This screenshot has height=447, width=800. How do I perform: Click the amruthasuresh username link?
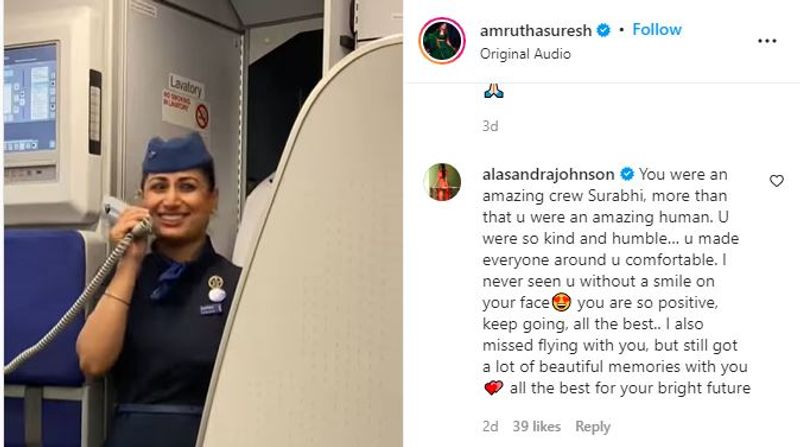(x=536, y=31)
